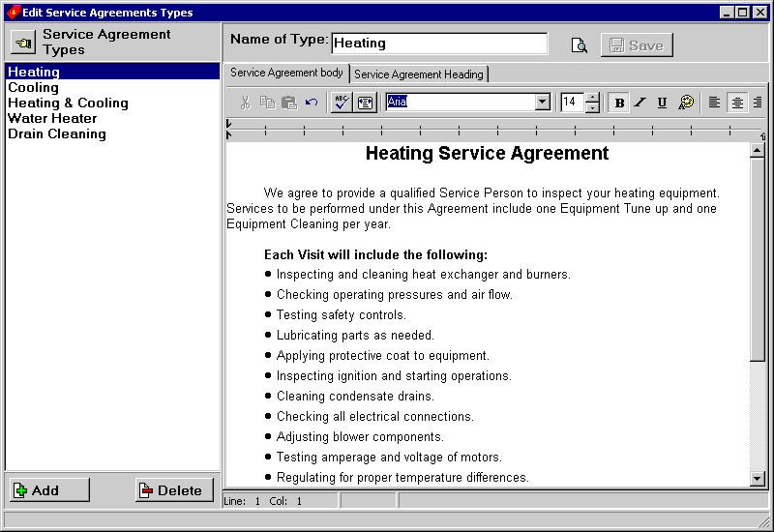This screenshot has width=774, height=532.
Task: Click the Cut scissors icon
Action: click(x=245, y=103)
